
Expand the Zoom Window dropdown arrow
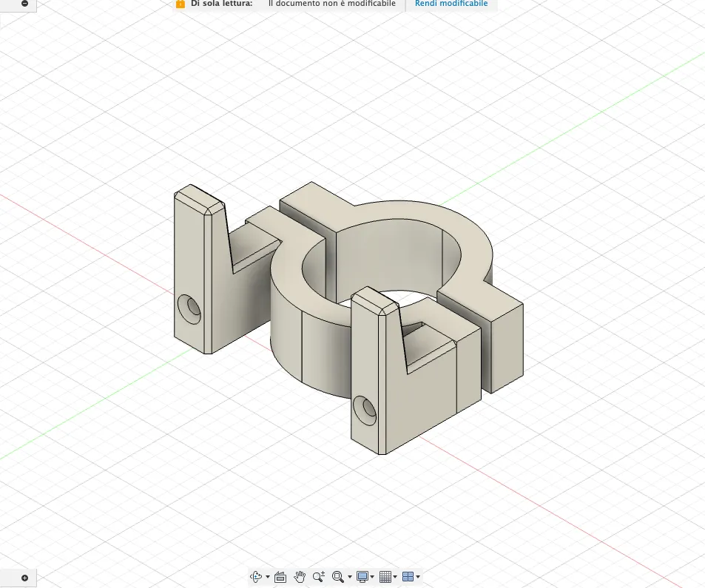pyautogui.click(x=350, y=577)
